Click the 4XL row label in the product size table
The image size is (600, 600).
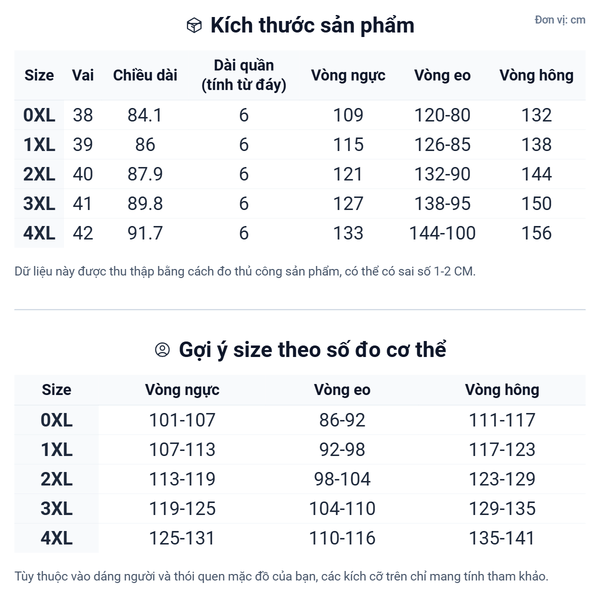pos(39,233)
